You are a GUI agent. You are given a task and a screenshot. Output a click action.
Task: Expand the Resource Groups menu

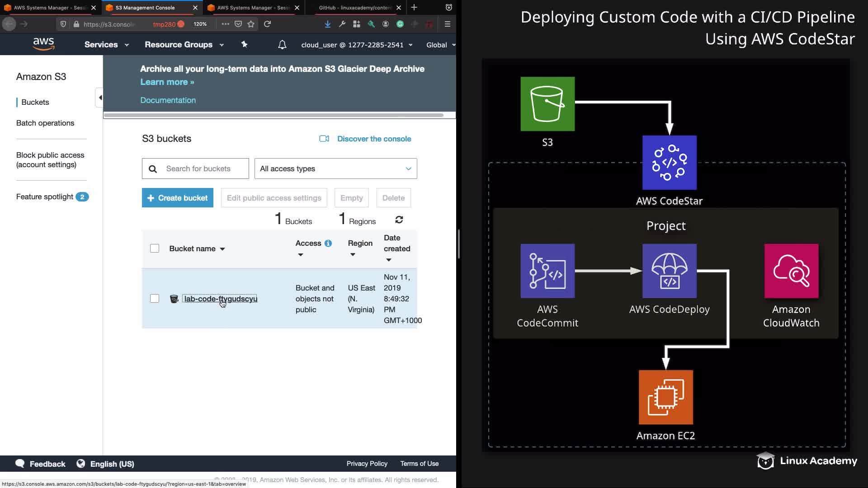[x=184, y=45]
